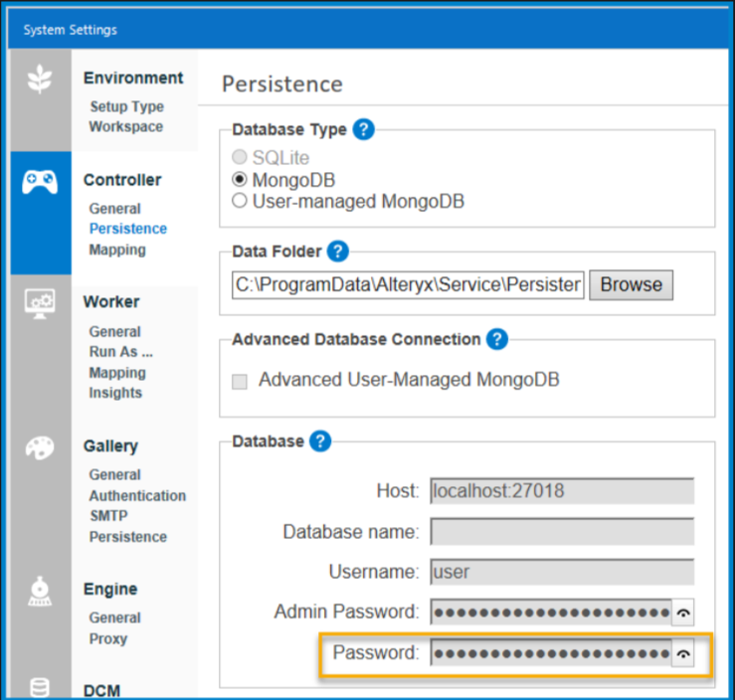Open Advanced Database Connection help icon
The width and height of the screenshot is (735, 700).
497,339
